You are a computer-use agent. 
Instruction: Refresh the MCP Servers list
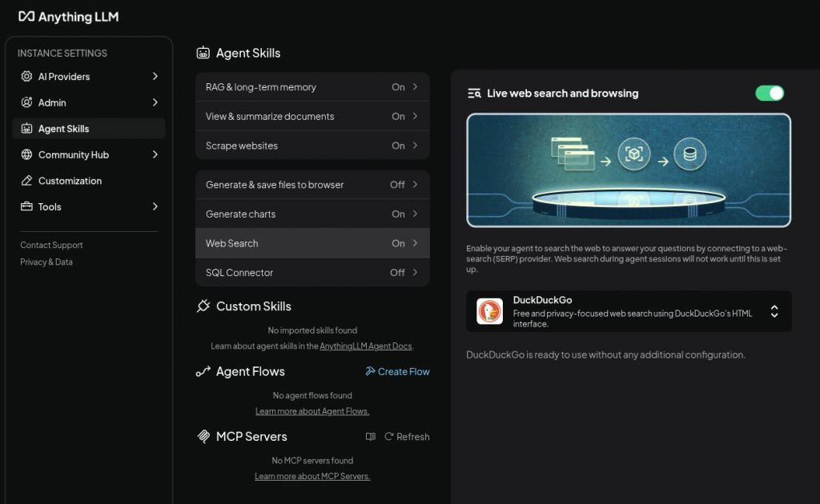(407, 437)
